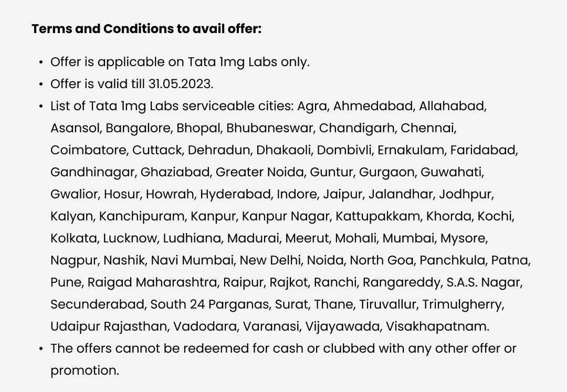This screenshot has width=567, height=392.
Task: Click the "Offer is valid till 31.05.2023" line
Action: click(x=131, y=84)
